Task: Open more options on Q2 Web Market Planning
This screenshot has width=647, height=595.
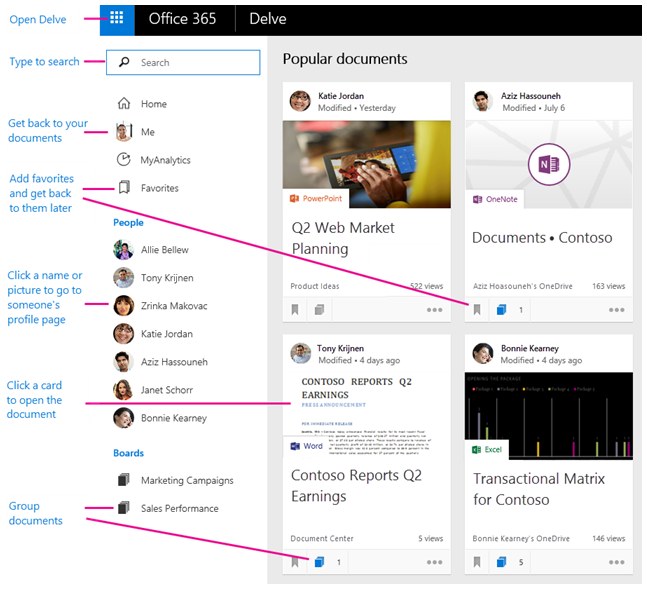Action: 434,310
